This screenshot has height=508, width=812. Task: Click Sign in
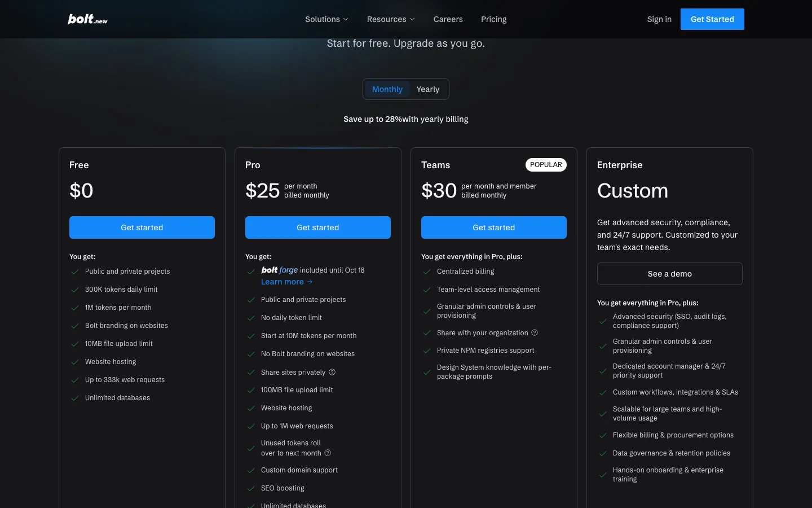[659, 19]
